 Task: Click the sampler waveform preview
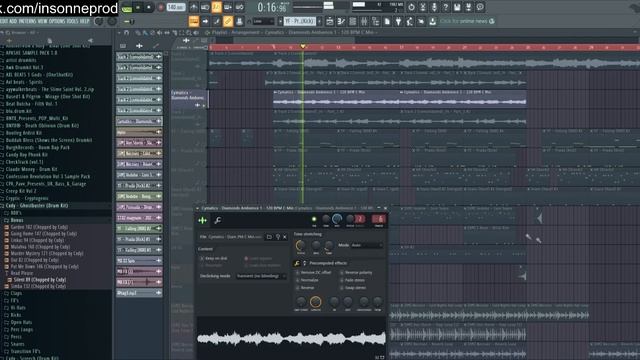291,338
